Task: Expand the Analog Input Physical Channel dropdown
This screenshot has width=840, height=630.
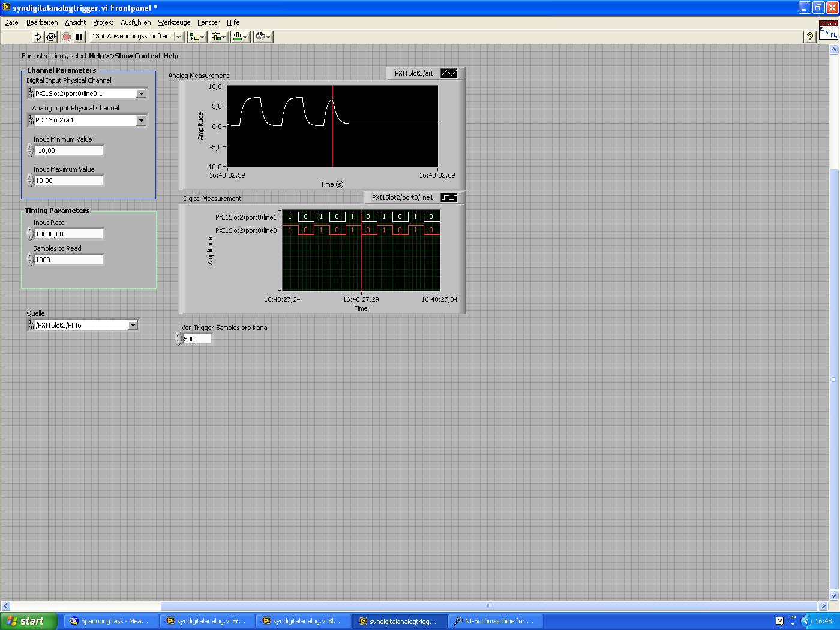Action: coord(141,121)
